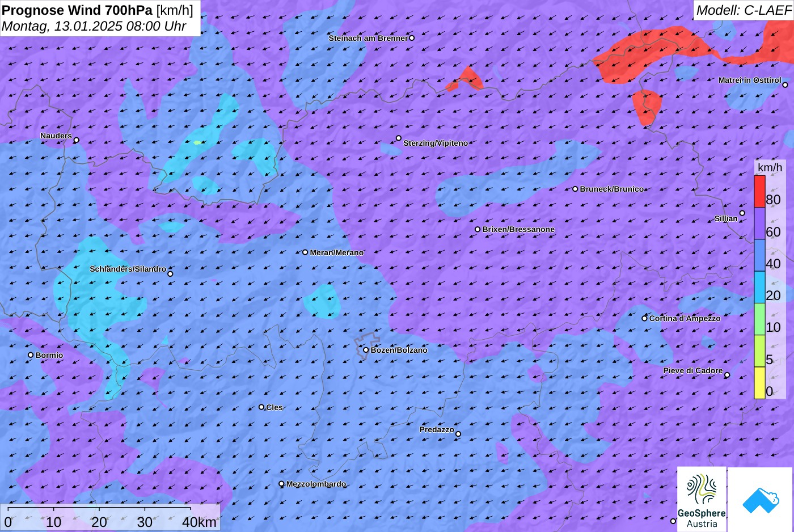Click the 'Cortina d'Ampezzo' city label
794x532 pixels.
click(x=685, y=318)
